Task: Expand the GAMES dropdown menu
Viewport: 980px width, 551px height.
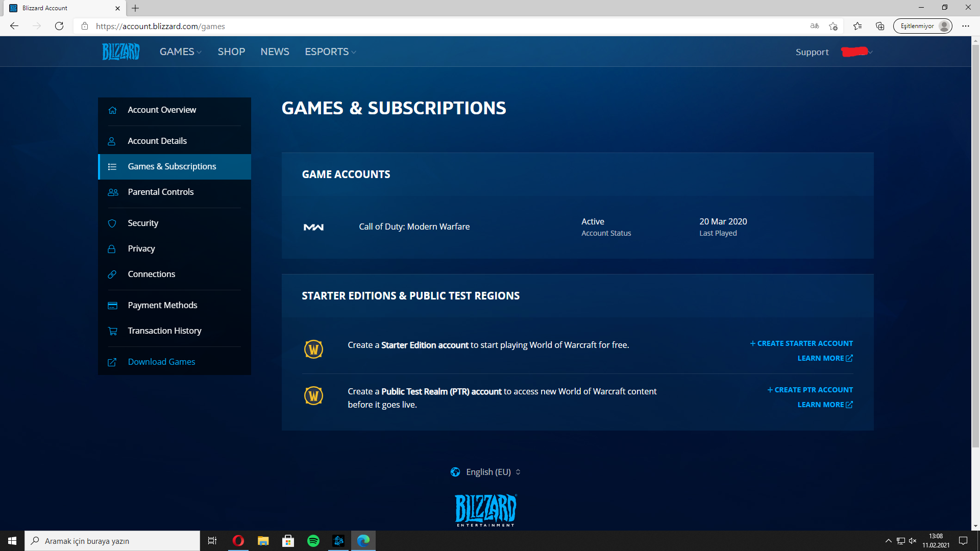Action: point(181,52)
